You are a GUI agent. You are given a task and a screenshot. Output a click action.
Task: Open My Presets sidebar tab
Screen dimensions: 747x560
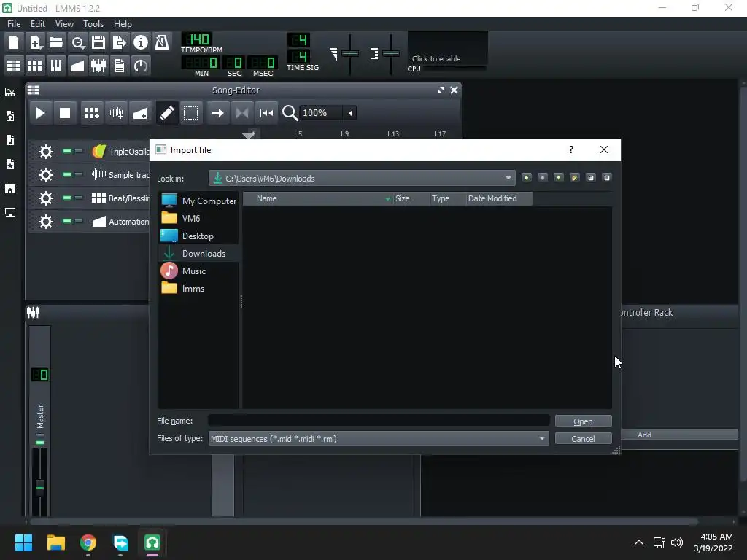pos(10,164)
